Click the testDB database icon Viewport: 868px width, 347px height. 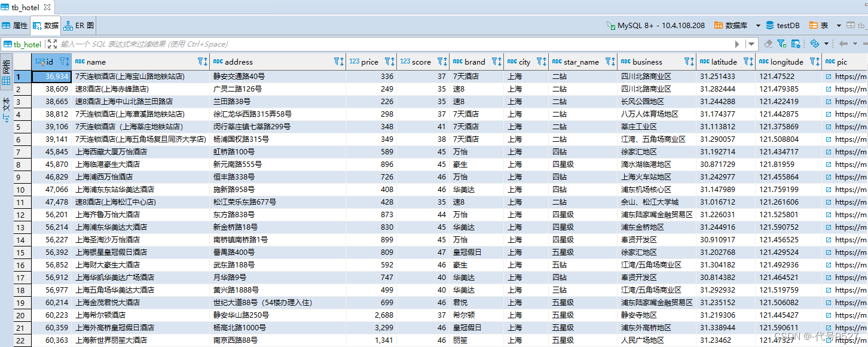pyautogui.click(x=769, y=26)
